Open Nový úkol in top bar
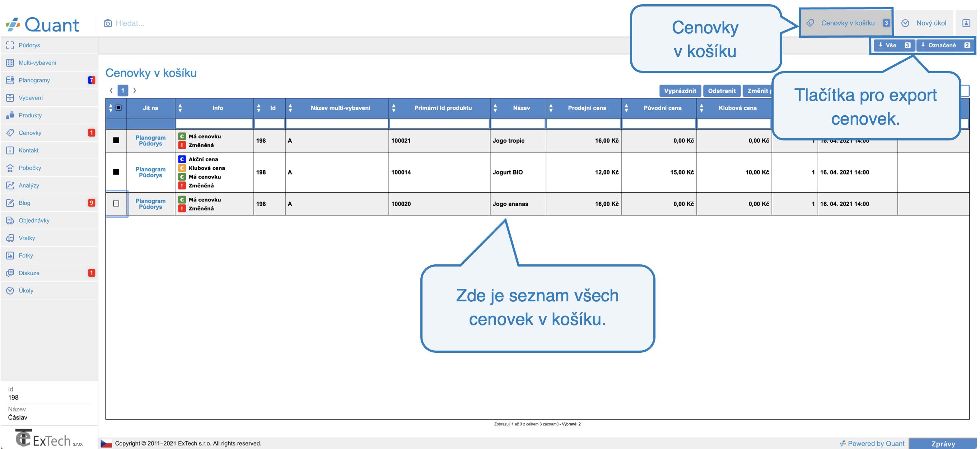This screenshot has width=980, height=449. tap(924, 23)
